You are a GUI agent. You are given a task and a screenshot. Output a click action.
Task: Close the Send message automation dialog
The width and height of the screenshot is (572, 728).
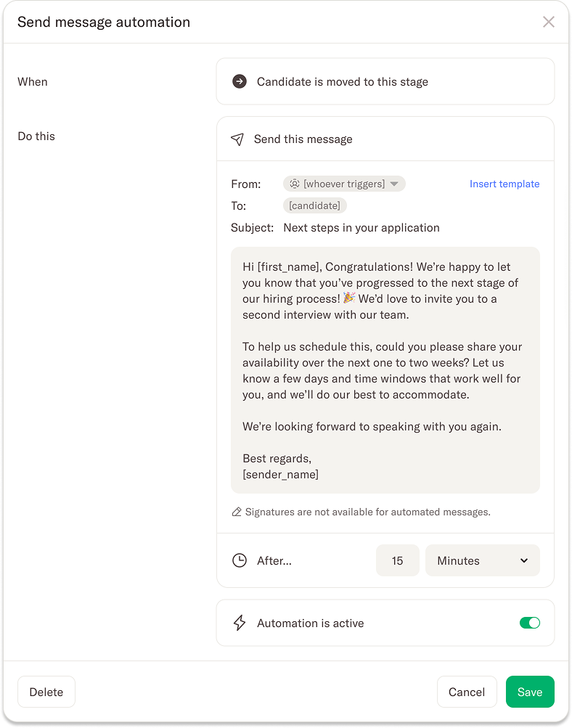tap(548, 22)
